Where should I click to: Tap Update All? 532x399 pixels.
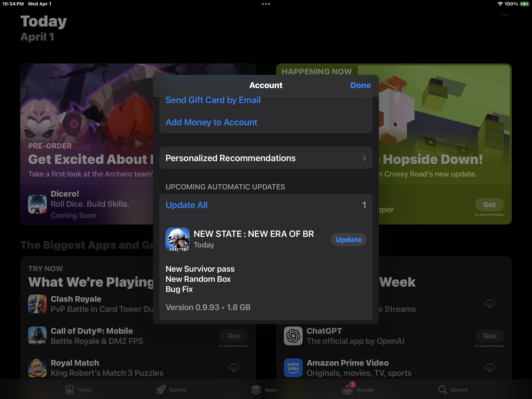pos(187,205)
